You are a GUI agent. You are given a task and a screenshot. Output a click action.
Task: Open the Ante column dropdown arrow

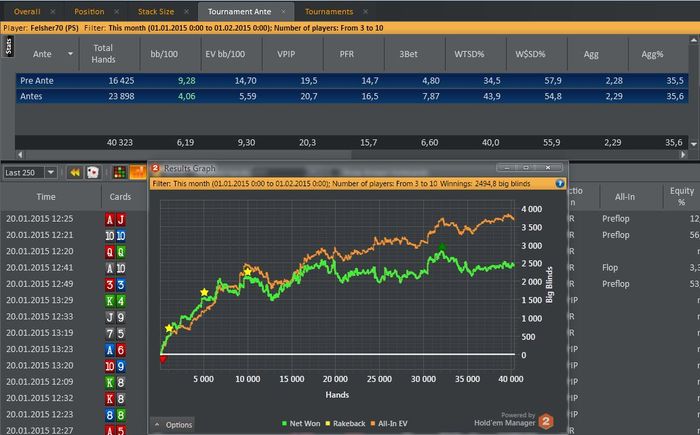(x=70, y=54)
